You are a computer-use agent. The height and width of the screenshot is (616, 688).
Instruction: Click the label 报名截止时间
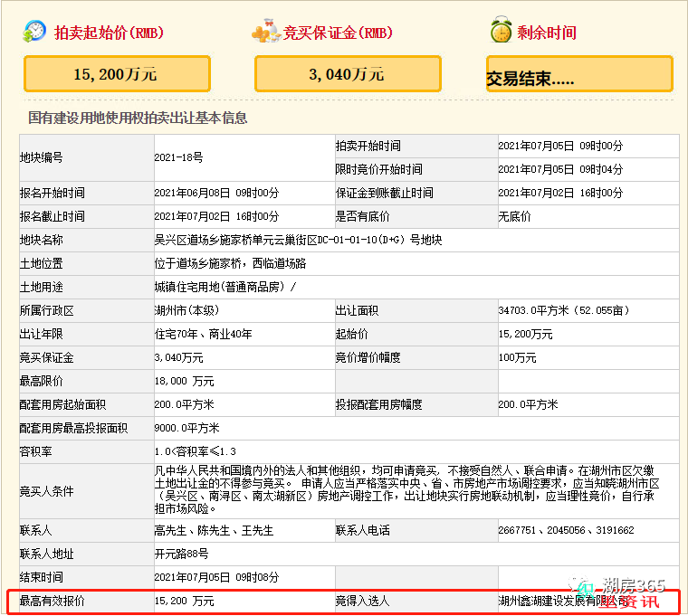point(53,216)
